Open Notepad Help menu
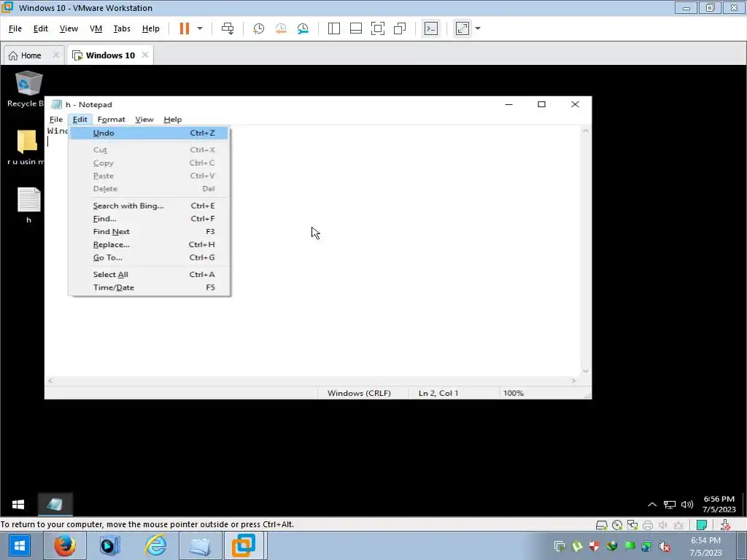This screenshot has width=747, height=560. pos(172,120)
